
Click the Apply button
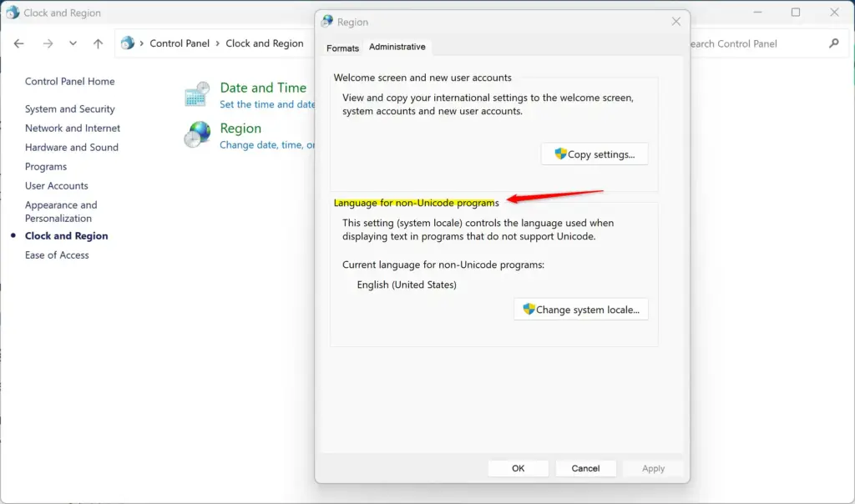tap(653, 468)
